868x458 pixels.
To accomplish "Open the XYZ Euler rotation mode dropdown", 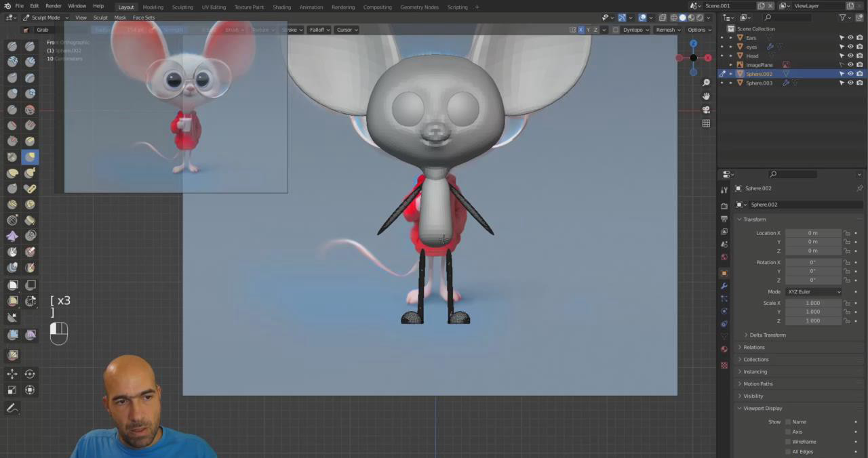I will (813, 292).
